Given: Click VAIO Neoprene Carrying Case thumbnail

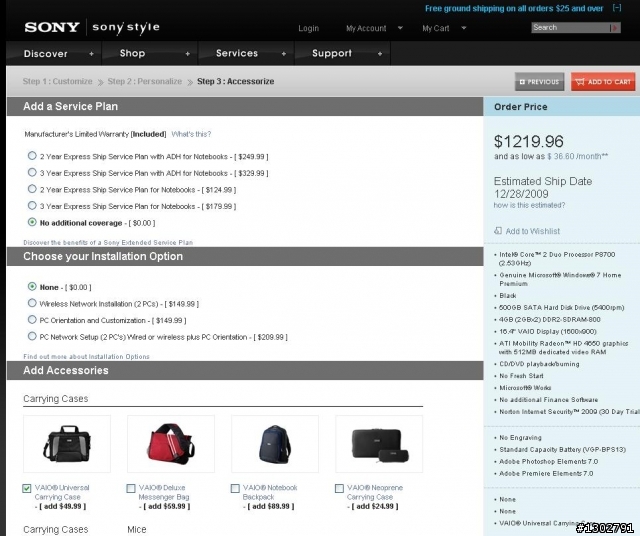Looking at the screenshot, I should [379, 444].
